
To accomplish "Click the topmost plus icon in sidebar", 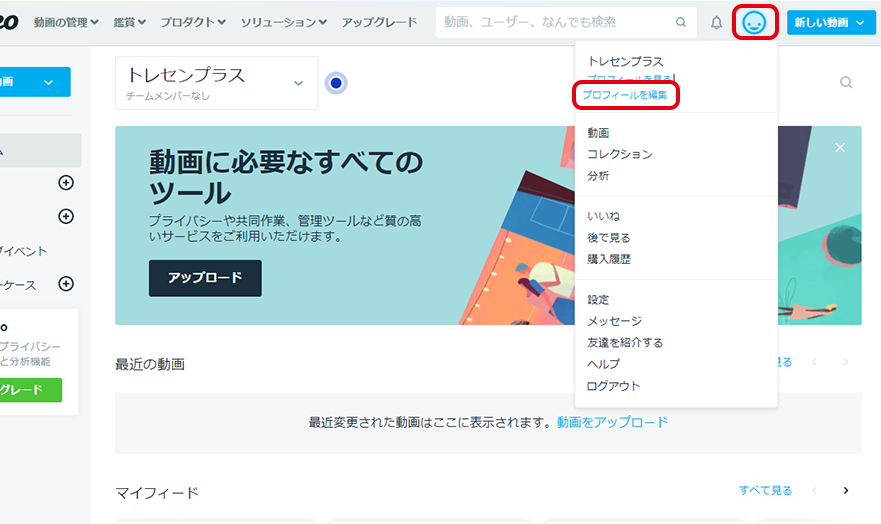I will [66, 182].
